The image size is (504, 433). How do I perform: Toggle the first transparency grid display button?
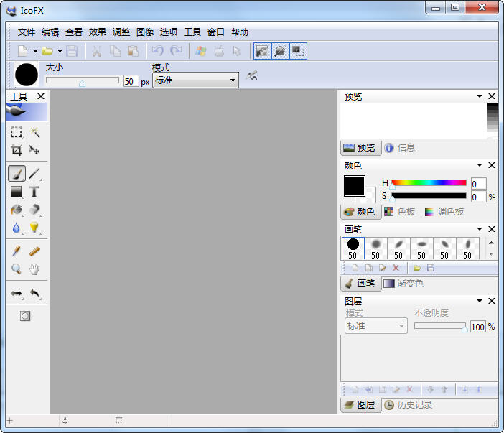click(261, 51)
